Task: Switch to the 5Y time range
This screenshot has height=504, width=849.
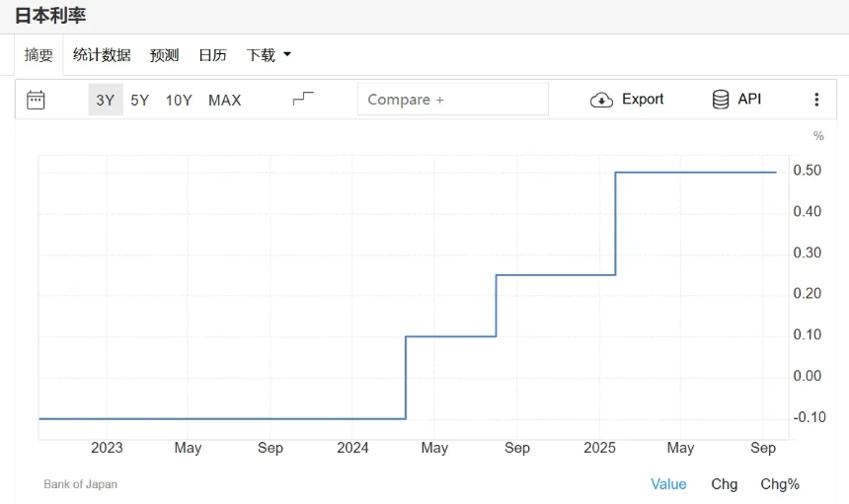Action: (140, 100)
